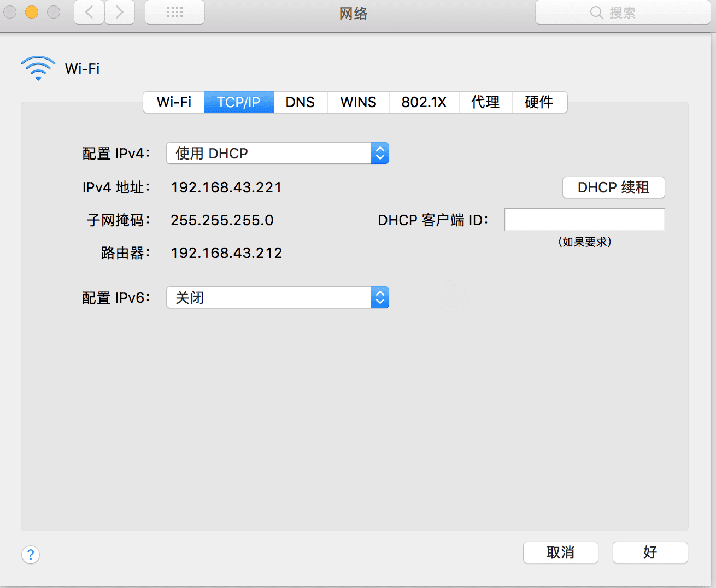716x588 pixels.
Task: Click the 网络 window title
Action: tap(354, 13)
